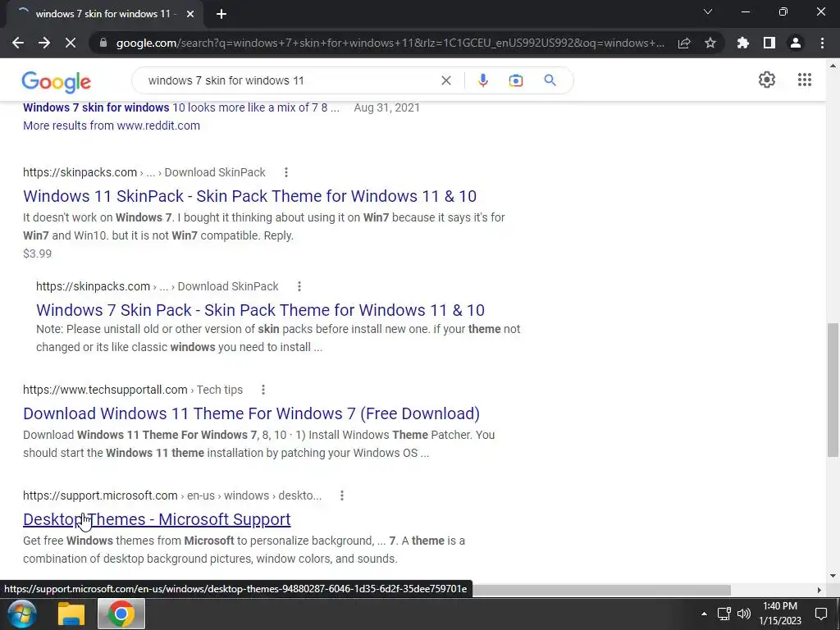This screenshot has height=630, width=840.
Task: Open the Chrome extensions puzzle icon
Action: coord(743,43)
